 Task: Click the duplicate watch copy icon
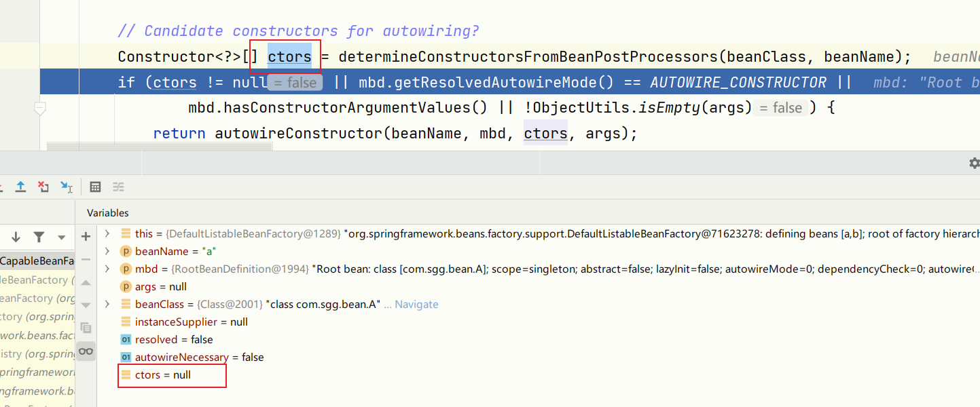pos(86,328)
